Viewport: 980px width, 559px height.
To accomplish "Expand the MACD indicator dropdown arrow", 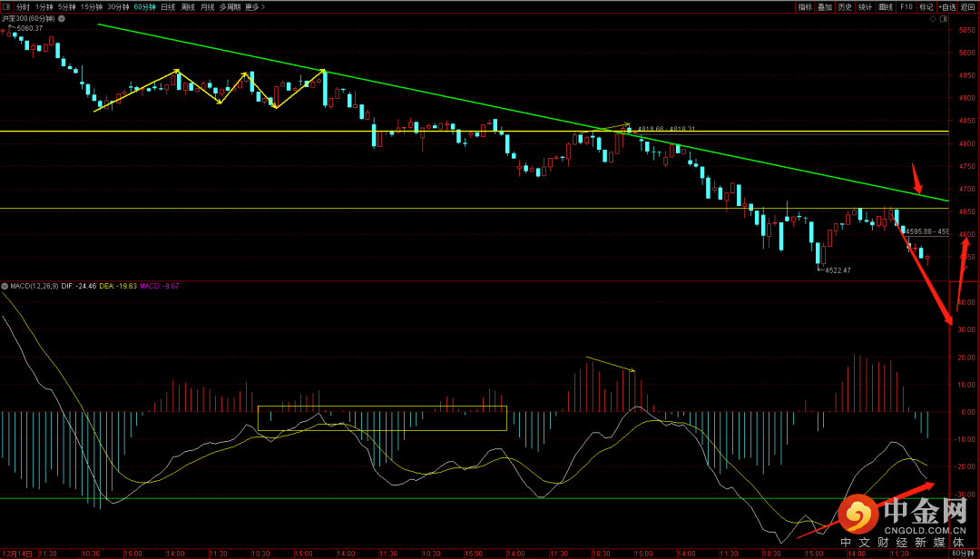I will point(5,286).
